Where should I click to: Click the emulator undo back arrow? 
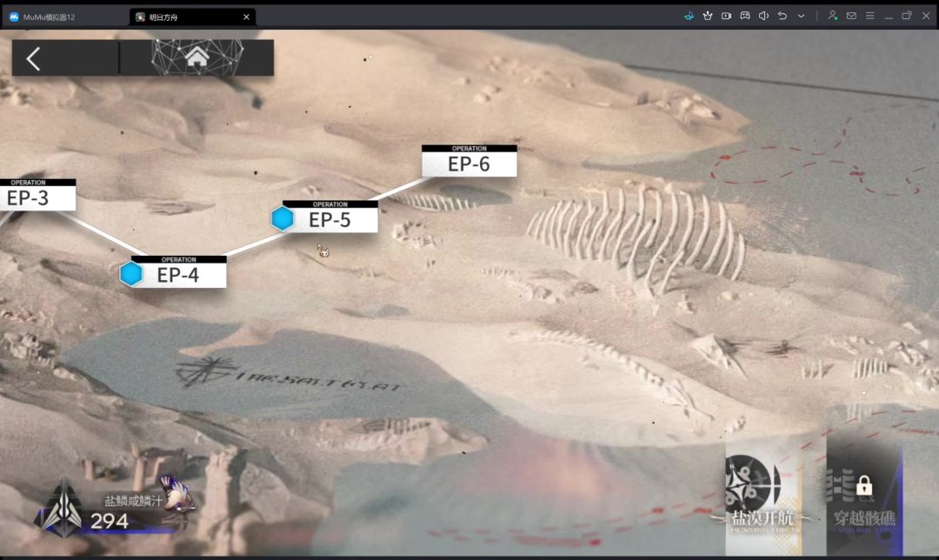tap(782, 17)
